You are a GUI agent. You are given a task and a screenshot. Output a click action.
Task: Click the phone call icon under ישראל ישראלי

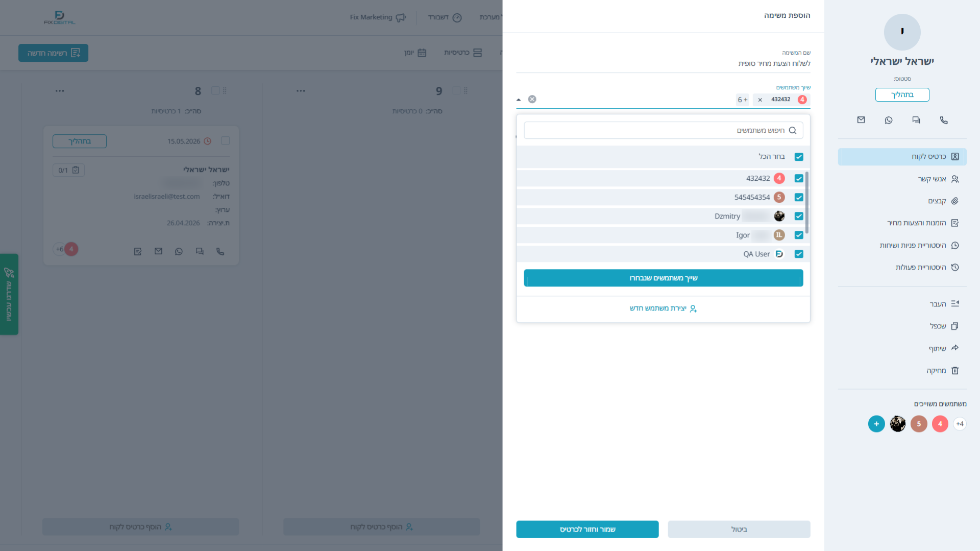(x=944, y=120)
